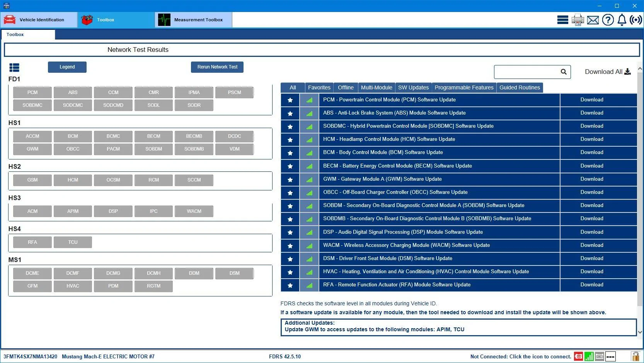The height and width of the screenshot is (363, 644).
Task: Favorite the PCM Software Update star
Action: 290,100
